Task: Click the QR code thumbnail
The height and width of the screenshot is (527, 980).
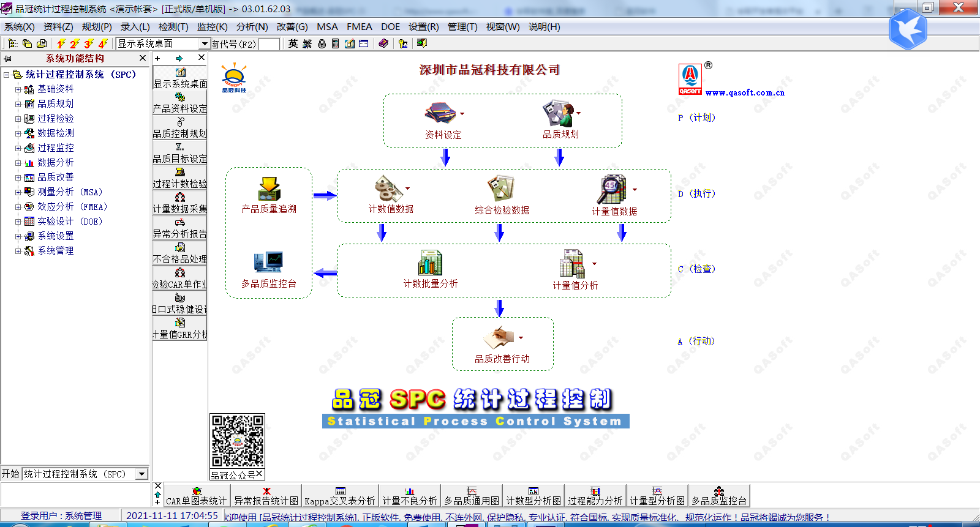Action: tap(238, 441)
